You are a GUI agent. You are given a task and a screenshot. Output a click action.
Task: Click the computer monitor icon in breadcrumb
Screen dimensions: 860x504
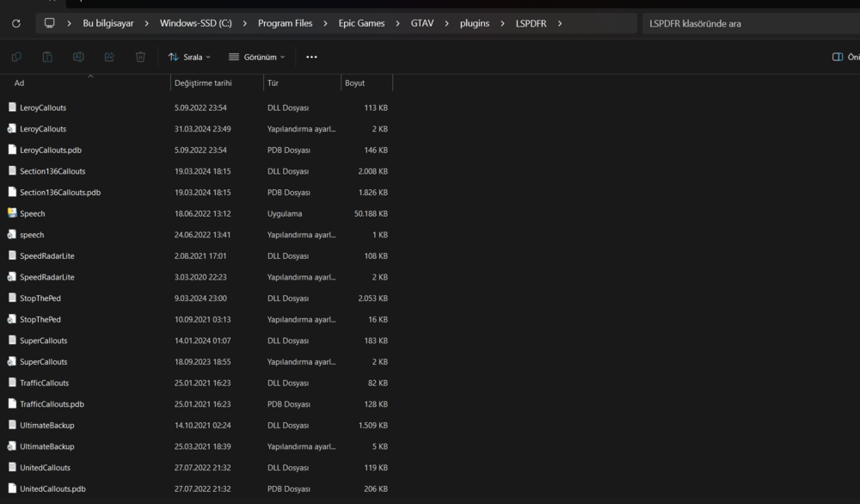(x=49, y=23)
